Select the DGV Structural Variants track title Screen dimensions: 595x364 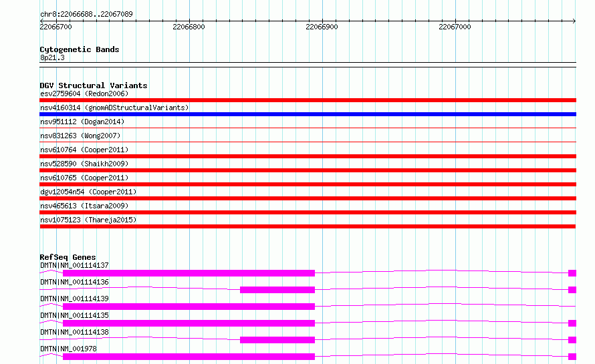tap(94, 85)
